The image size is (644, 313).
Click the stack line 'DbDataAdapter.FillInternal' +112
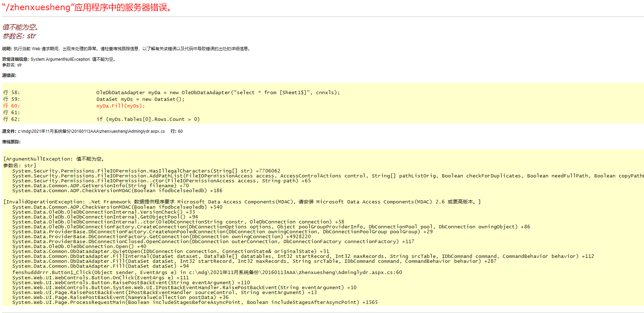click(x=303, y=256)
